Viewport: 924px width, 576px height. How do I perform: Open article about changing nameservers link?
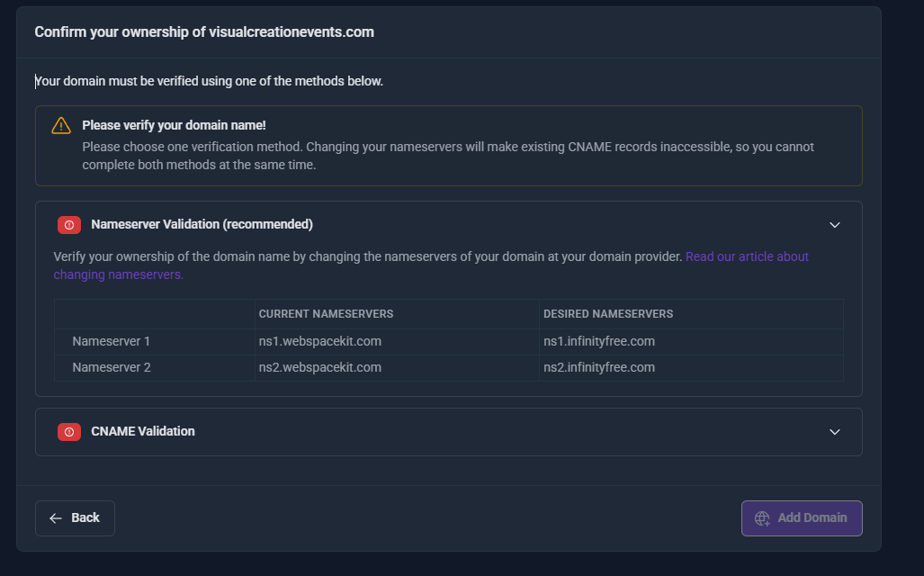[747, 256]
